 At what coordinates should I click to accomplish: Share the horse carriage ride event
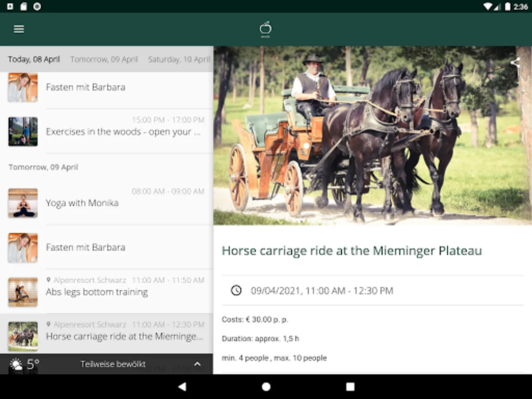coord(515,63)
